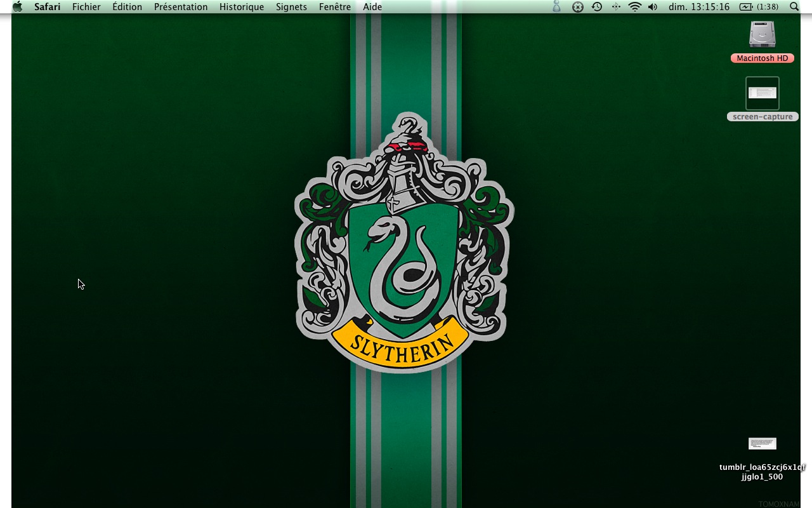This screenshot has height=508, width=812.
Task: Click the messenger status person icon
Action: point(557,7)
